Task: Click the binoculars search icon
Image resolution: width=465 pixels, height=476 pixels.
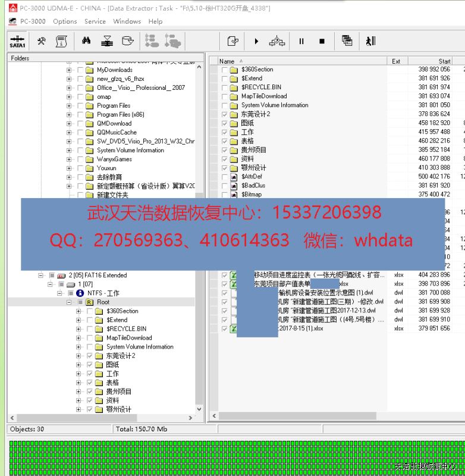Action: (86, 41)
